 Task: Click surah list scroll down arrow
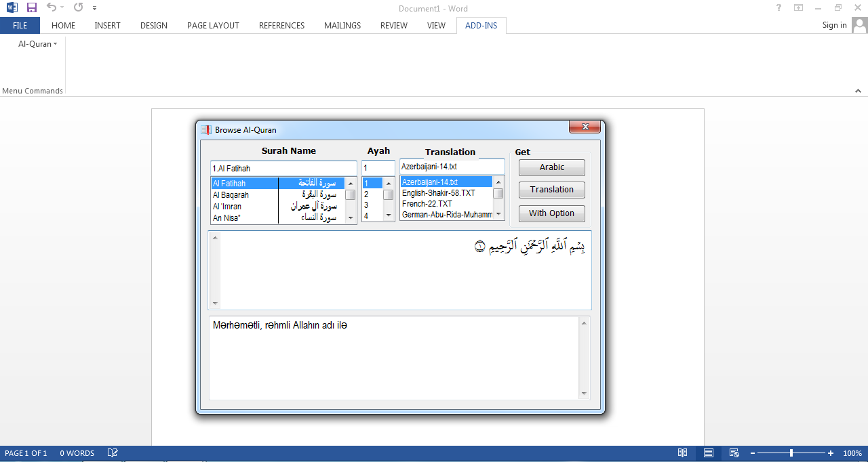351,217
